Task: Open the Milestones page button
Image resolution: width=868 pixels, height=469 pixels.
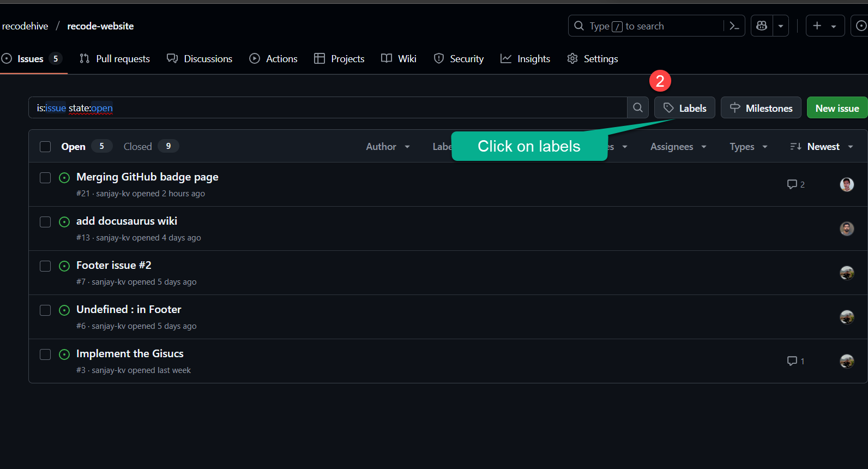Action: point(761,107)
